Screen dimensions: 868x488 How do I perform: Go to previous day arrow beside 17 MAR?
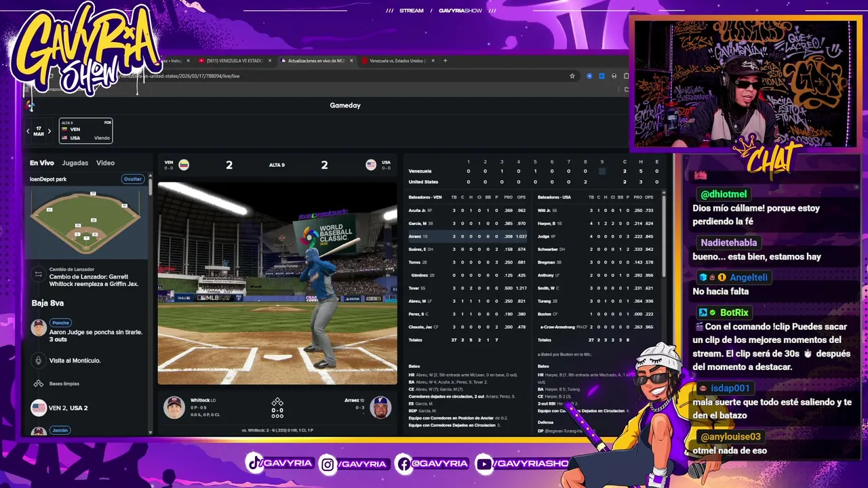(28, 131)
